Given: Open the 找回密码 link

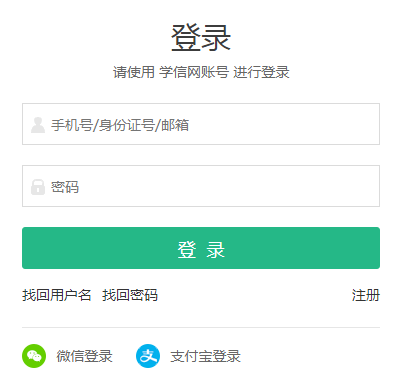Looking at the screenshot, I should (x=130, y=295).
